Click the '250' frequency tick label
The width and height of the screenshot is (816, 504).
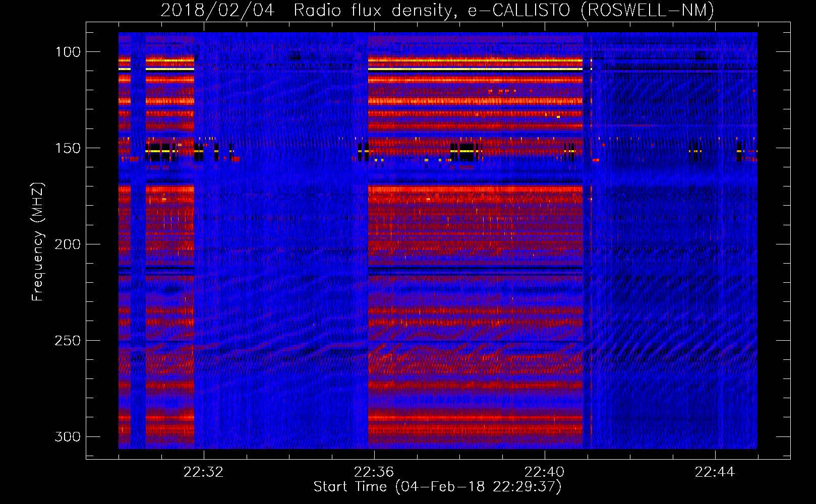68,341
